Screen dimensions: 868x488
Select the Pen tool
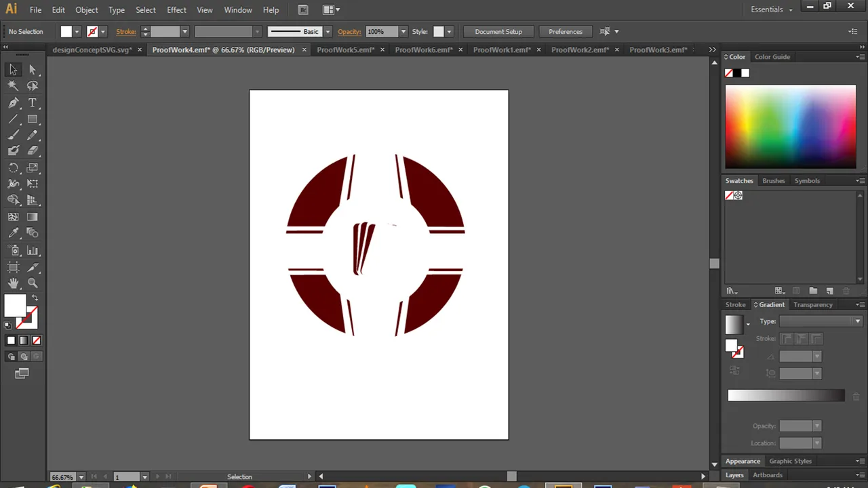13,103
